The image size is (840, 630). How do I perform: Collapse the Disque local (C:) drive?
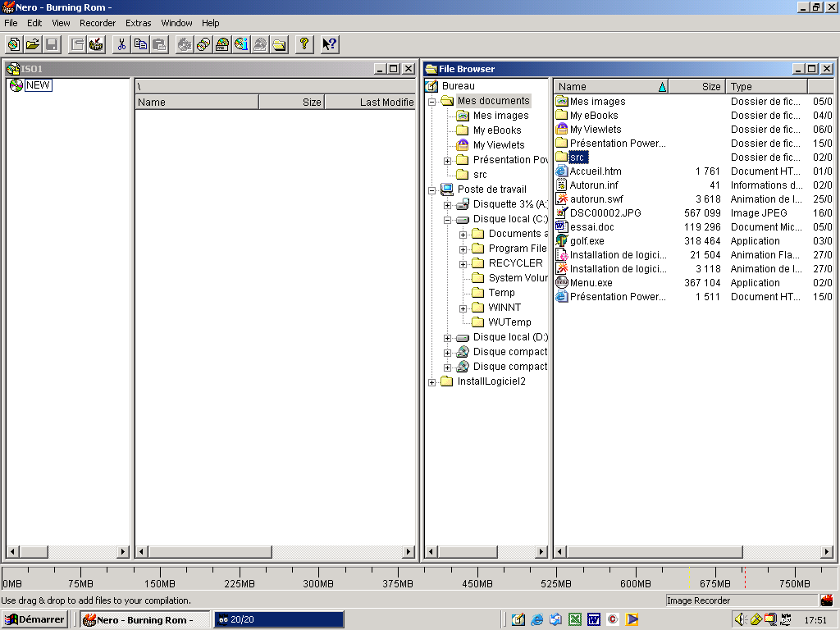(x=447, y=220)
